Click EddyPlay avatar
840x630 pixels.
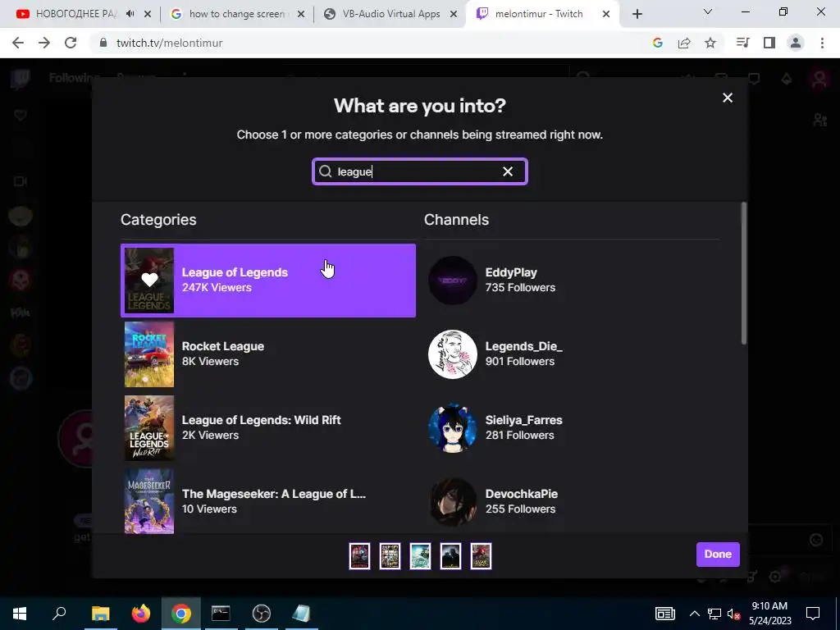tap(453, 281)
